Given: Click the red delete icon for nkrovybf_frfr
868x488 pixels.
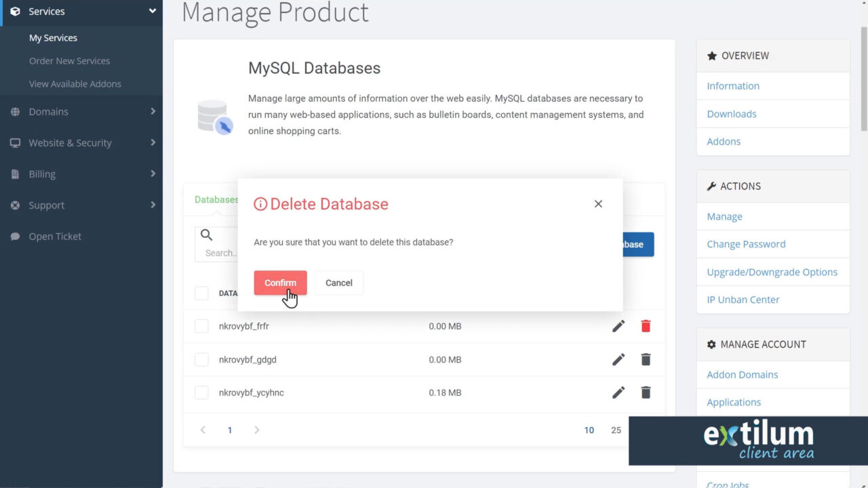Looking at the screenshot, I should (x=646, y=326).
